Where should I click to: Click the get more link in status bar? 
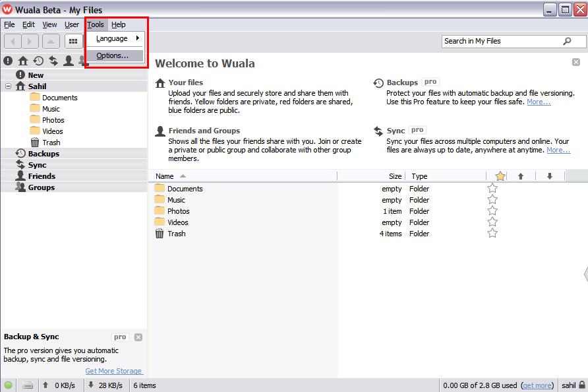coord(537,385)
